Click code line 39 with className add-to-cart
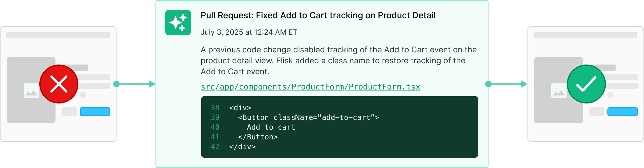This screenshot has width=644, height=168. [309, 117]
